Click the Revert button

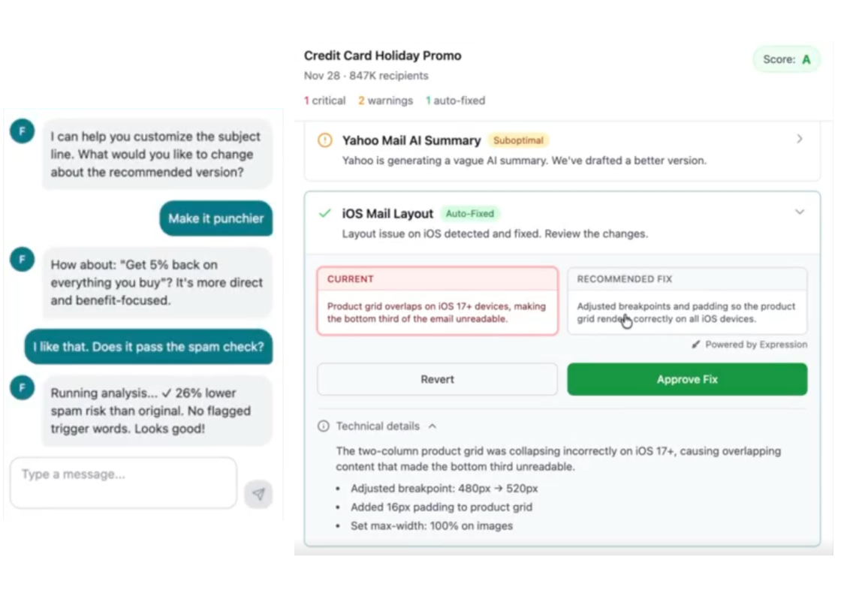[x=437, y=380]
